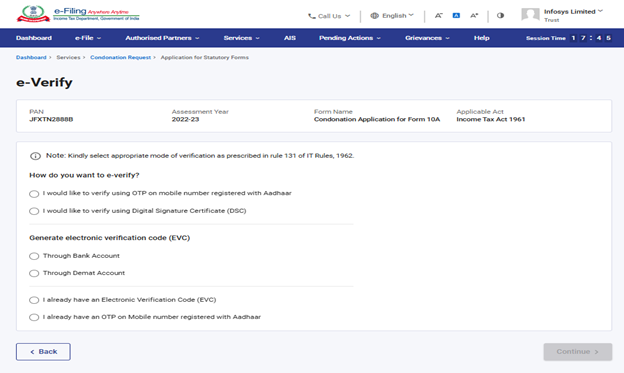Screen dimensions: 624x373
Task: Toggle high contrast mode icon
Action: [500, 16]
